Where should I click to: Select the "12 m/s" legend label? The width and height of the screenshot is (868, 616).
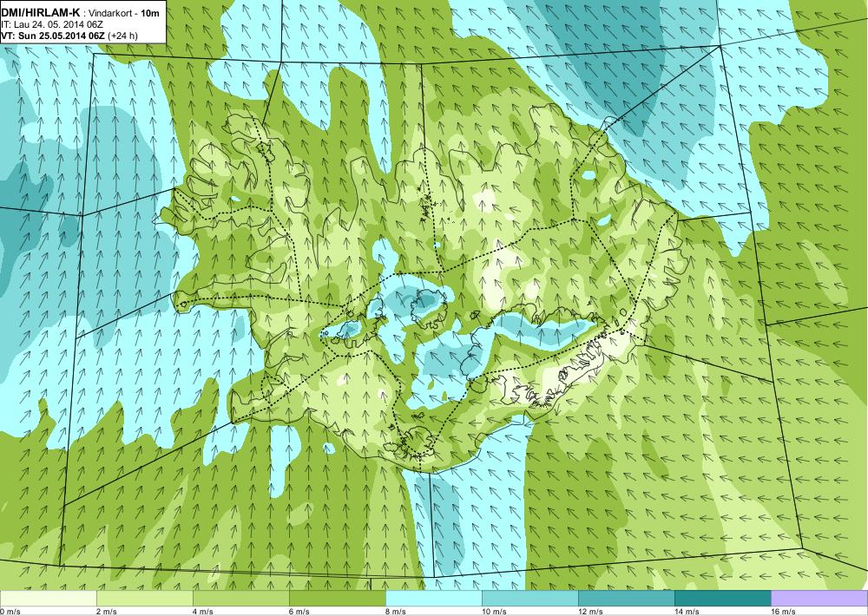590,612
